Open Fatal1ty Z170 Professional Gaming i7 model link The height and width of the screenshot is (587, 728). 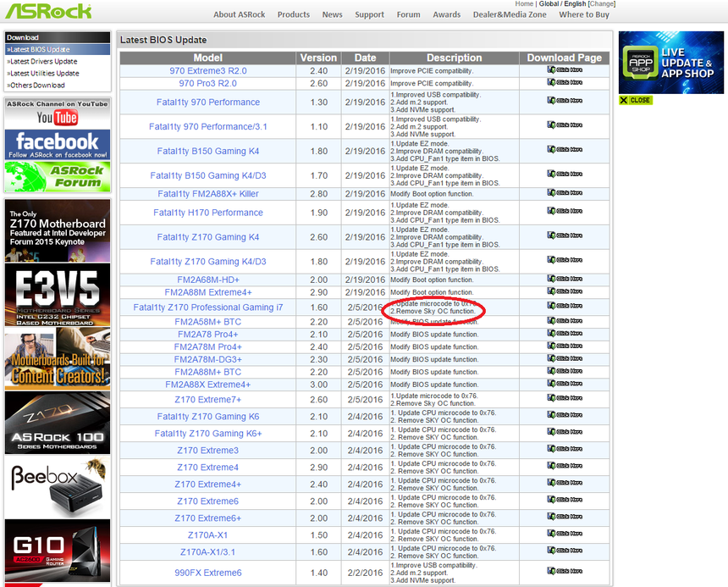[208, 307]
